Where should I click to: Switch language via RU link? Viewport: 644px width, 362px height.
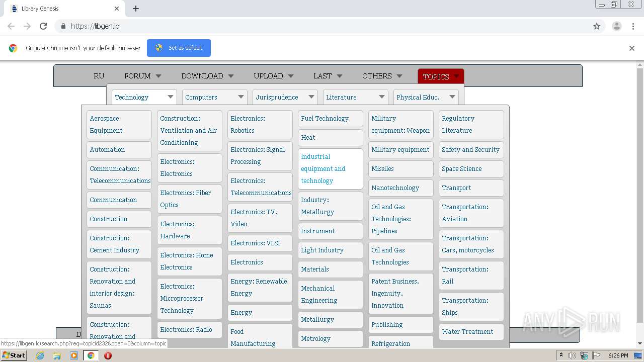point(99,76)
